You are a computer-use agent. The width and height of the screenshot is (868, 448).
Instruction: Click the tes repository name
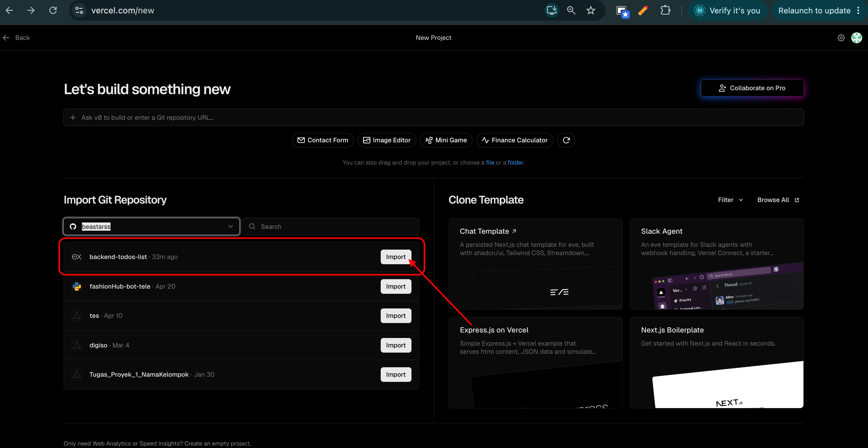94,316
